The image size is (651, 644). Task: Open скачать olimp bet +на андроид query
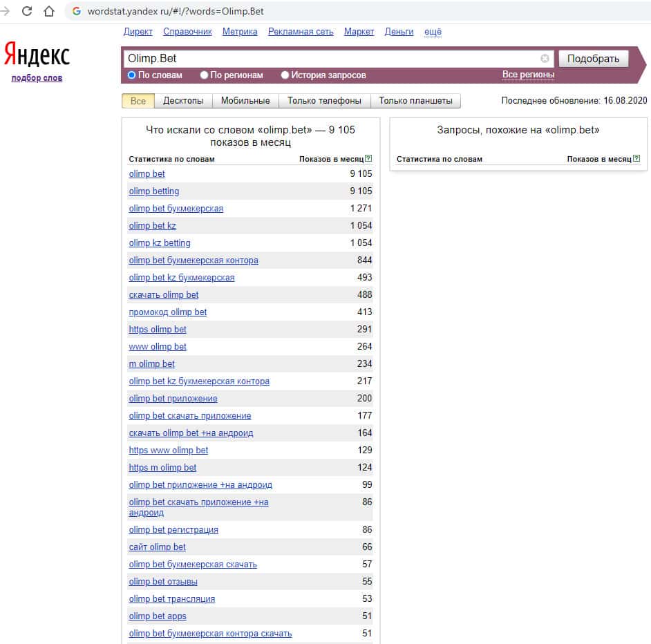(x=191, y=433)
